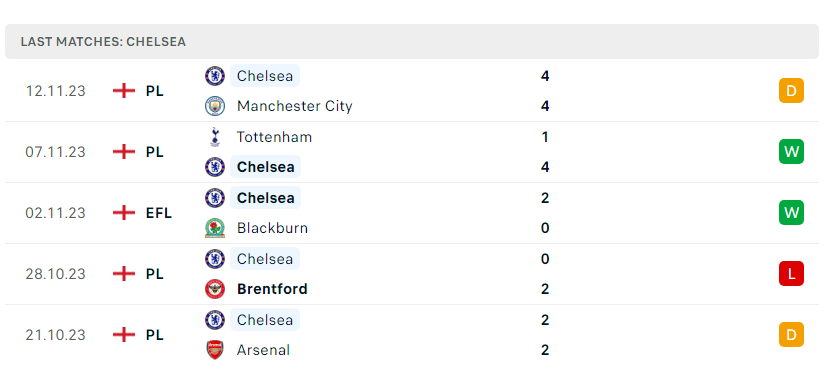Click the D result badge for 12.11.23
This screenshot has height=365, width=825.
[791, 90]
